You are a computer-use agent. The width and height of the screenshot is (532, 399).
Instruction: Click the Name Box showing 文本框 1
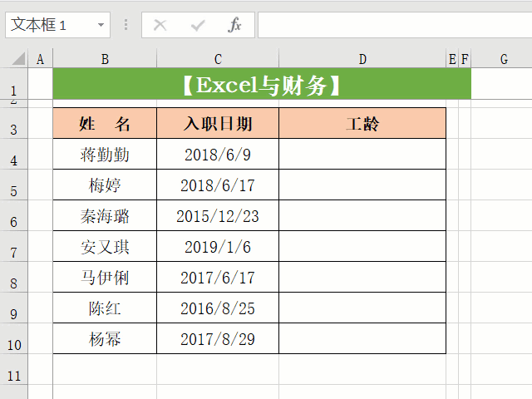point(57,25)
